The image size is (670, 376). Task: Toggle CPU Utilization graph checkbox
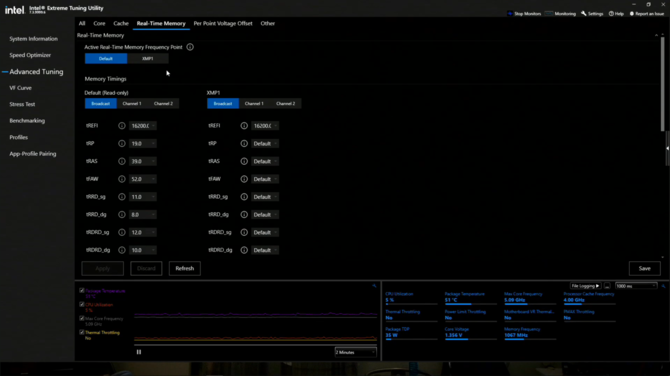click(x=82, y=305)
